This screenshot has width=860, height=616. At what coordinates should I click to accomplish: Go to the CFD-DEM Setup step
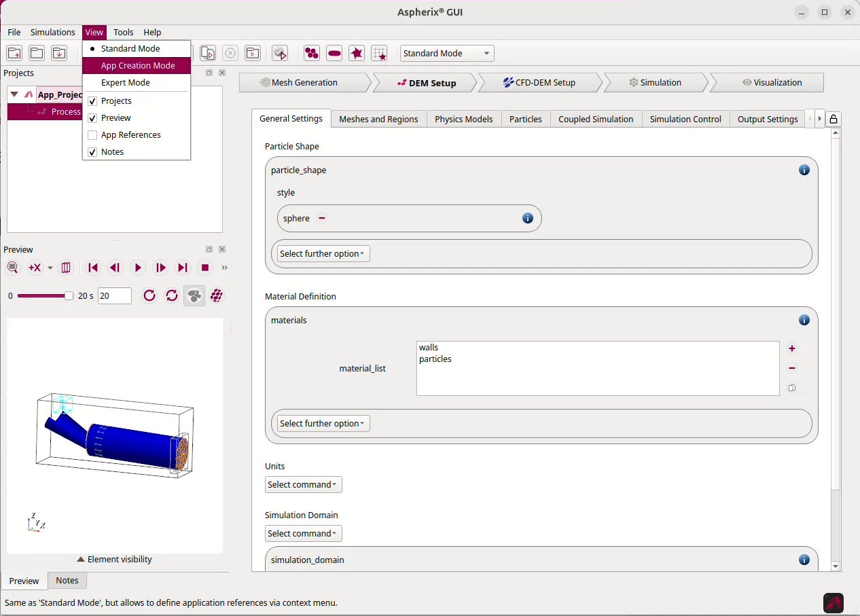[x=539, y=82]
